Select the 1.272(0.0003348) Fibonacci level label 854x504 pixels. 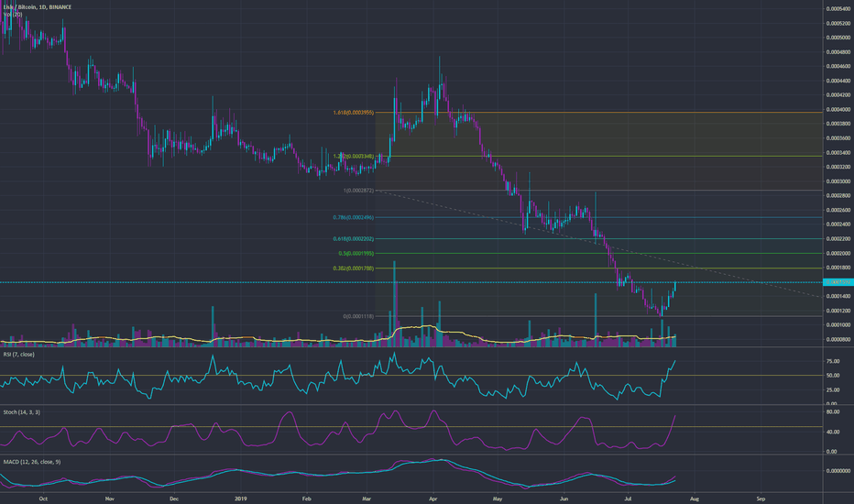click(354, 157)
